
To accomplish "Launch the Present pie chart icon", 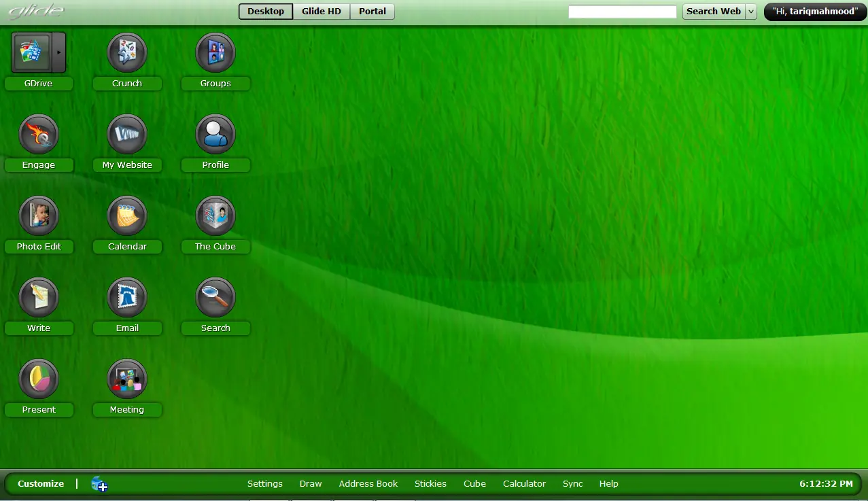I will coord(39,379).
